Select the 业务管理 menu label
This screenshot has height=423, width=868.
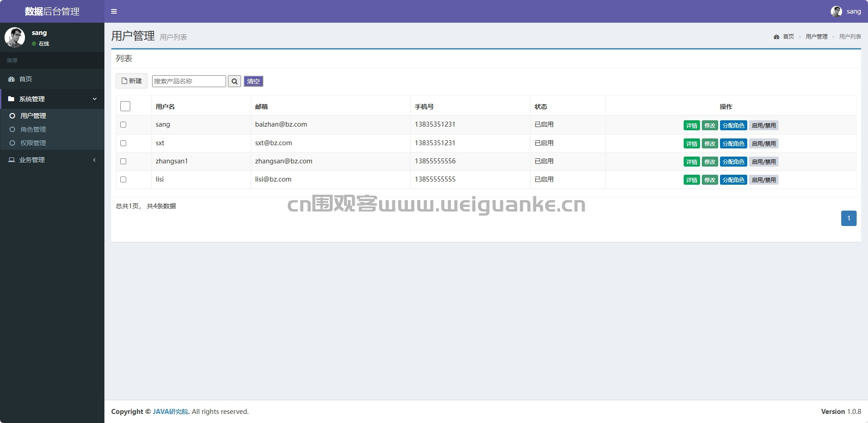click(x=32, y=160)
